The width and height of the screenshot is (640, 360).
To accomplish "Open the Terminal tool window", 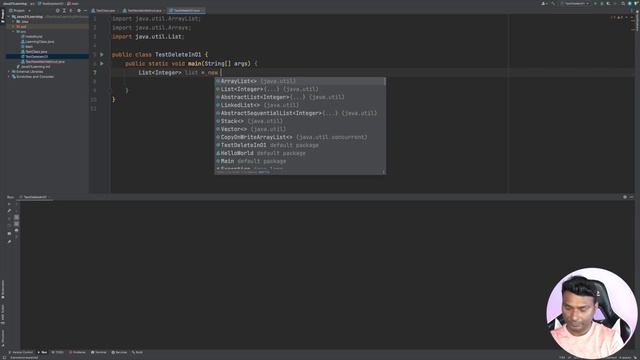I will coord(98,352).
